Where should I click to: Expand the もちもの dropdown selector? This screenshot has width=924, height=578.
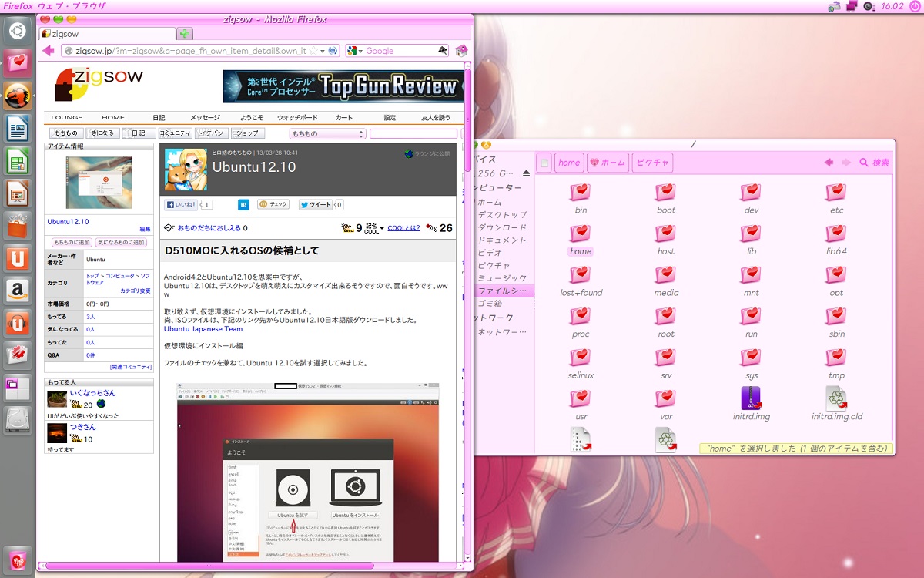pos(327,134)
